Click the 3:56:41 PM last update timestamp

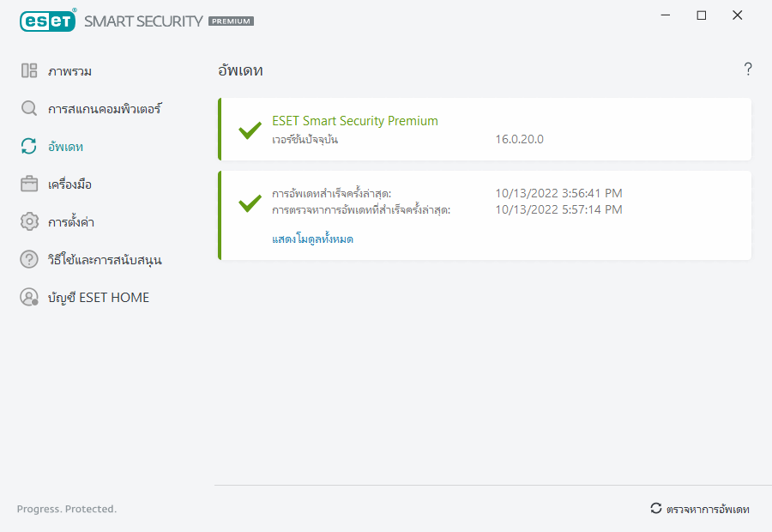coord(558,193)
